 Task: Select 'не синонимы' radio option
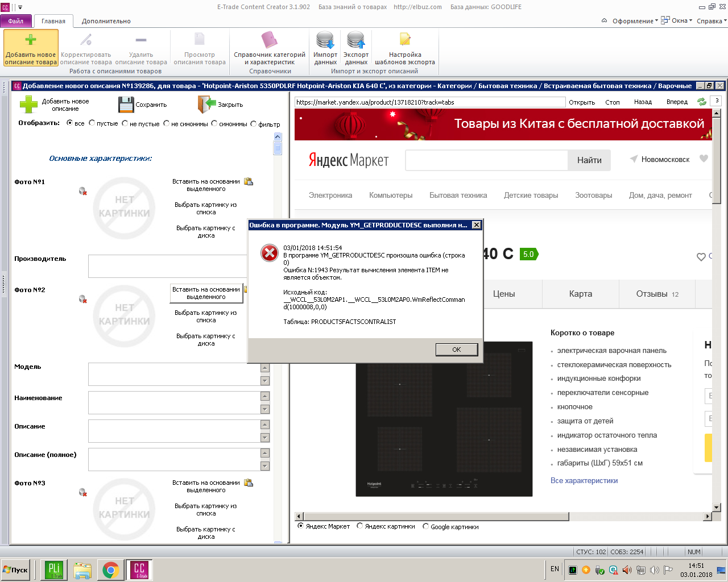166,123
